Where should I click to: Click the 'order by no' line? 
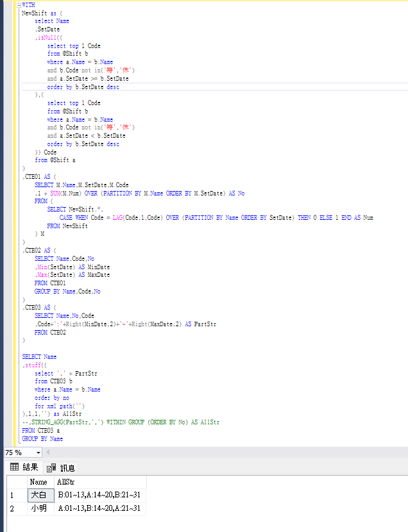52,397
